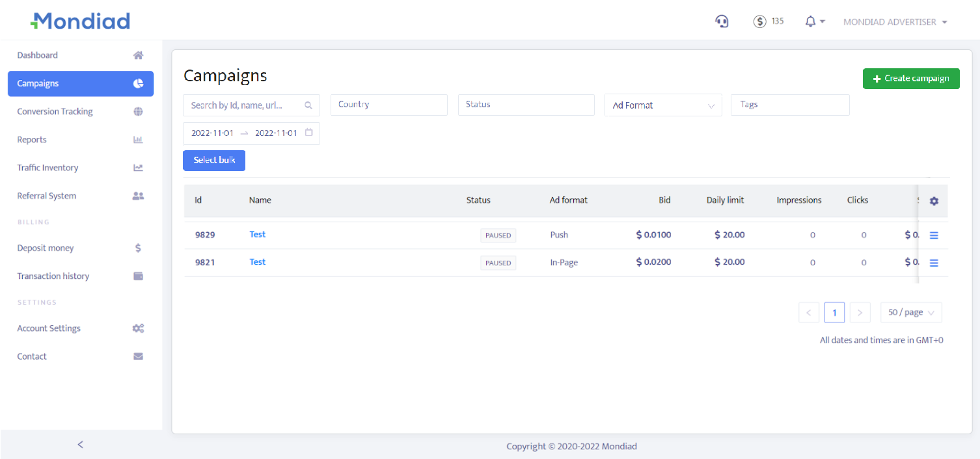
Task: Click the search magnifier icon
Action: (308, 105)
